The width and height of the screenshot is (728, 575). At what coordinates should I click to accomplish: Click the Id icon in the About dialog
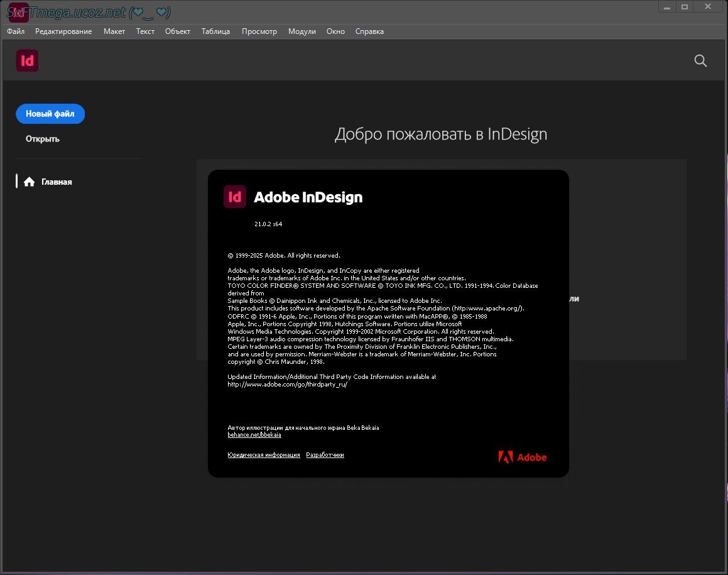point(234,197)
